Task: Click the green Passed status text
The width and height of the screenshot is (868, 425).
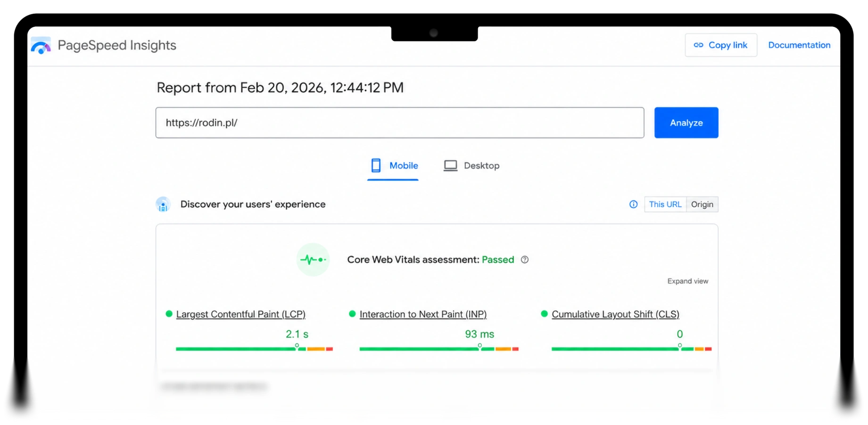Action: pyautogui.click(x=498, y=260)
